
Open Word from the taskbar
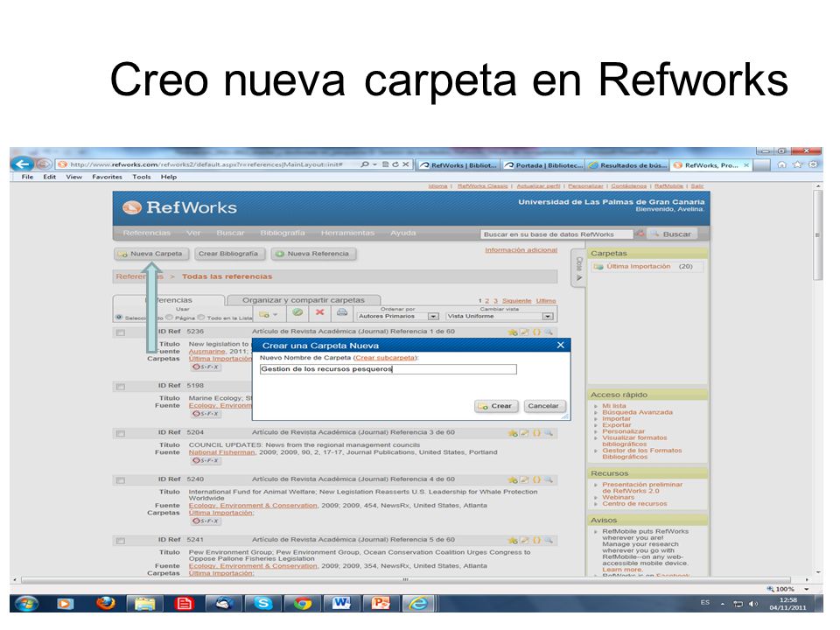[340, 603]
